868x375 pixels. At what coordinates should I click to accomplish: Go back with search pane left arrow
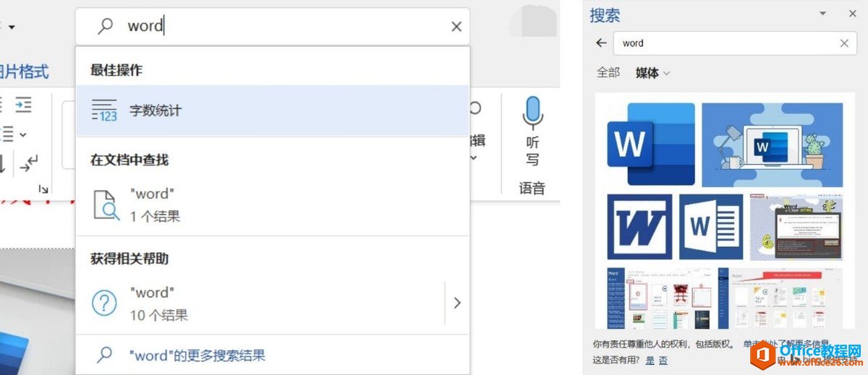pyautogui.click(x=601, y=43)
